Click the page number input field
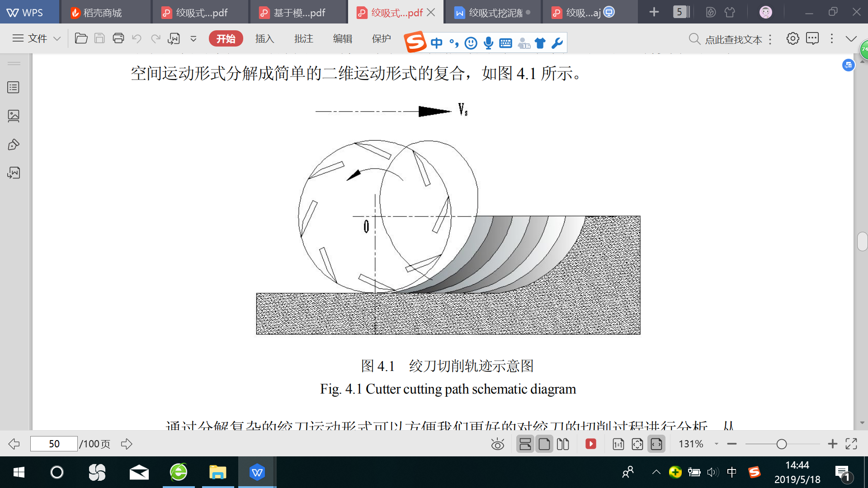This screenshot has height=488, width=868. (54, 444)
